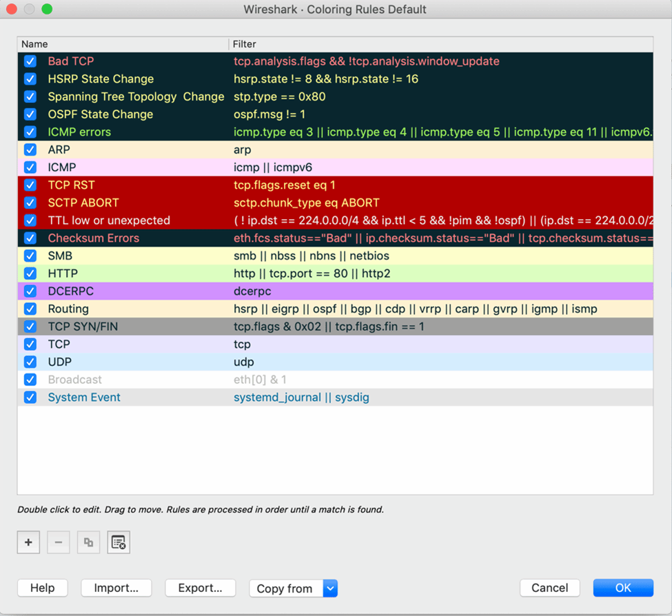
Task: Click the Cancel button
Action: (550, 588)
